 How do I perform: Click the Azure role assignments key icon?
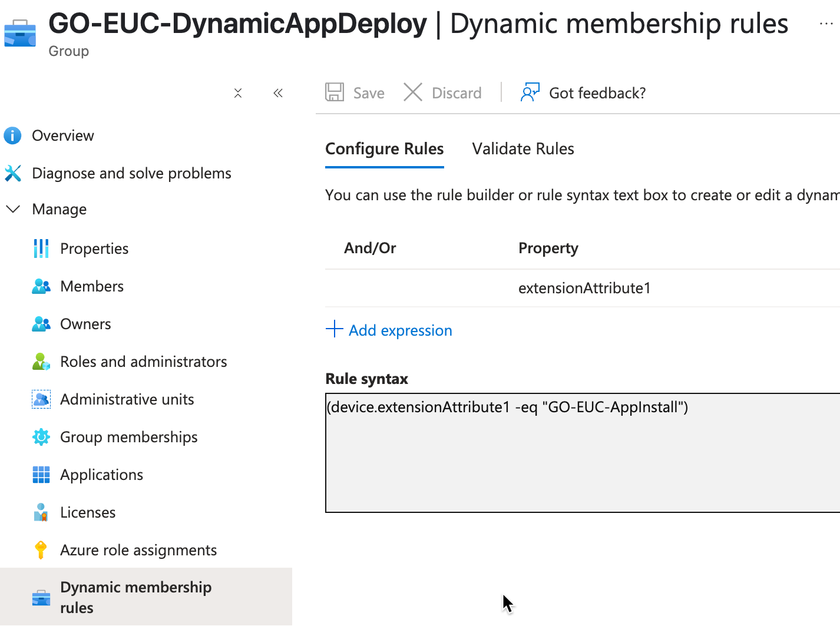pos(41,550)
